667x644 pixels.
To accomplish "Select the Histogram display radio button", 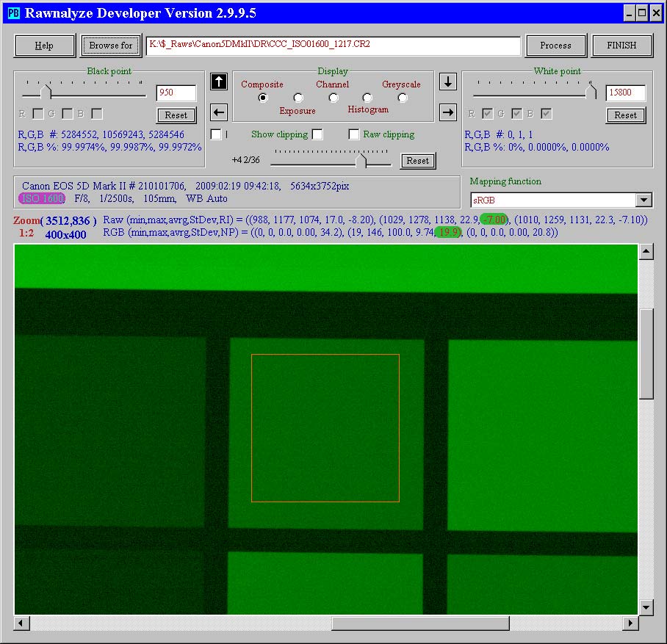I will (x=367, y=98).
